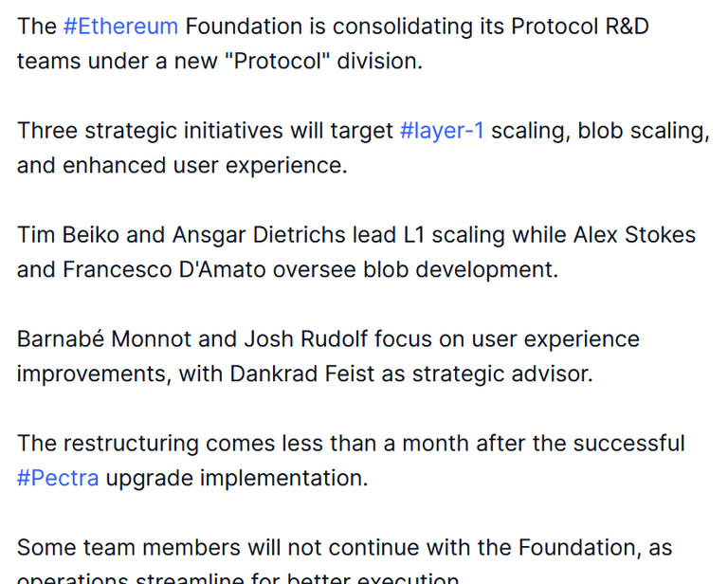Follow the #Pectra hashtag link
Image resolution: width=728 pixels, height=584 pixels.
pos(58,478)
